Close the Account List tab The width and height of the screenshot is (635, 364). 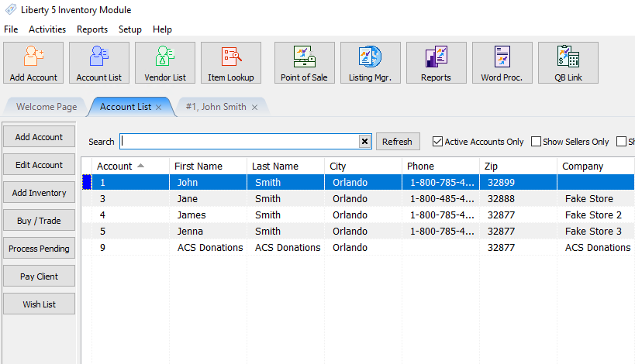159,107
